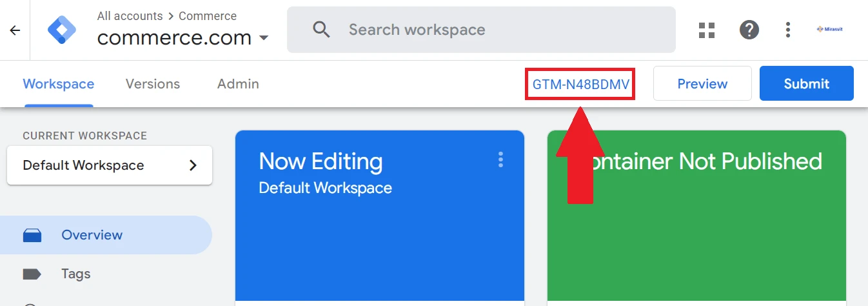Screen dimensions: 868x306
Task: Open the Google apps grid icon
Action: pos(707,30)
